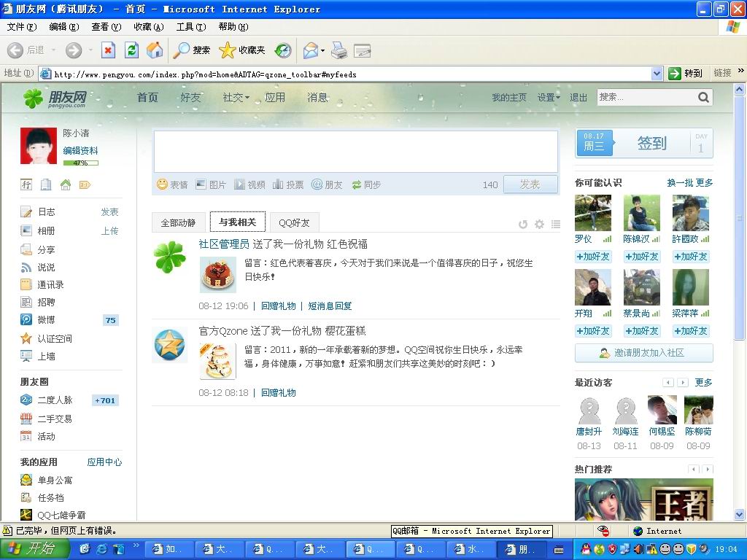
Task: Refresh the page with IE Refresh icon
Action: (x=131, y=50)
